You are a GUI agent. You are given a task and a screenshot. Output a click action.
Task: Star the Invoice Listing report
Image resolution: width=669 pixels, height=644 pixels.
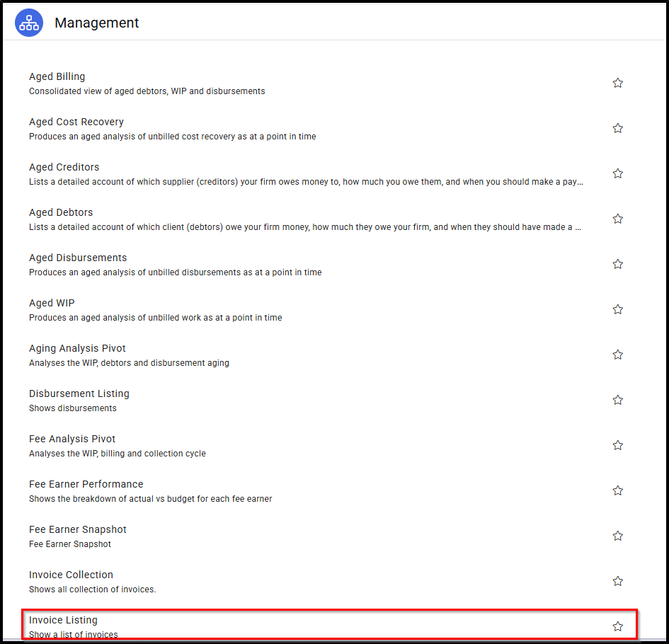[617, 626]
